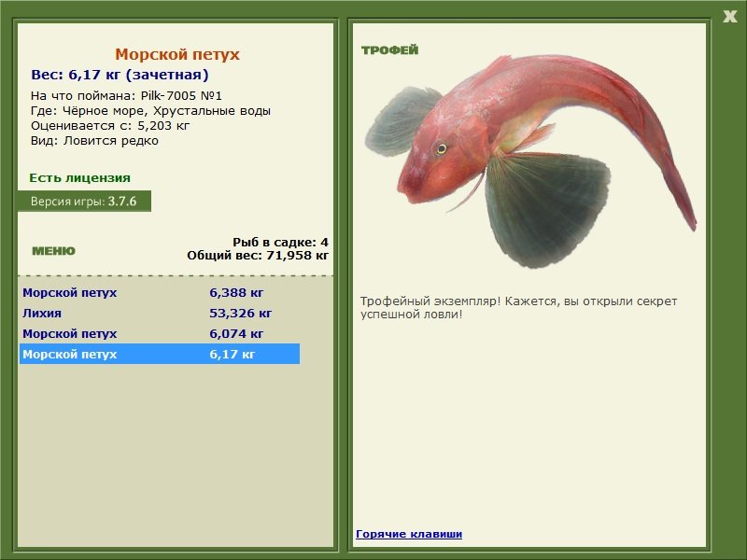Click the Вид: Ловится редко line
The width and height of the screenshot is (747, 560).
(x=94, y=141)
